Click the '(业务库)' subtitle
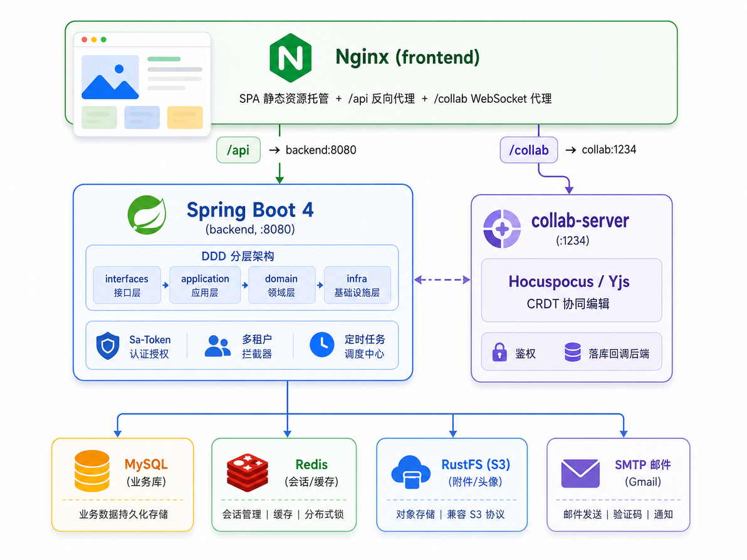This screenshot has width=747, height=560. pyautogui.click(x=146, y=482)
